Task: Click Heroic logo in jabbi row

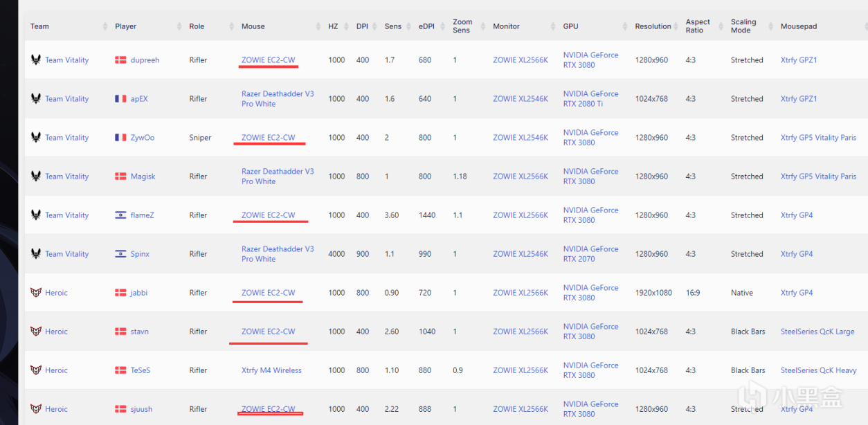Action: [36, 293]
